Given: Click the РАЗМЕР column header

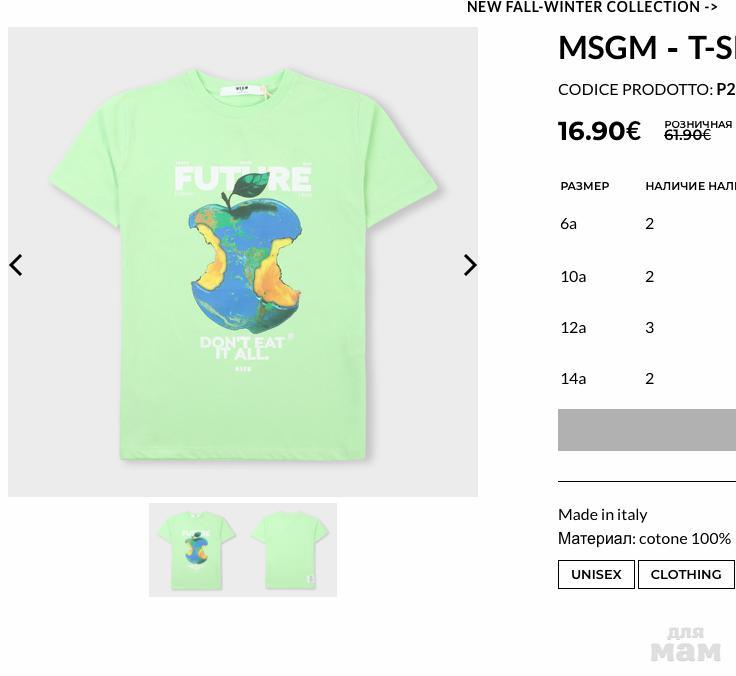Looking at the screenshot, I should pyautogui.click(x=585, y=186).
